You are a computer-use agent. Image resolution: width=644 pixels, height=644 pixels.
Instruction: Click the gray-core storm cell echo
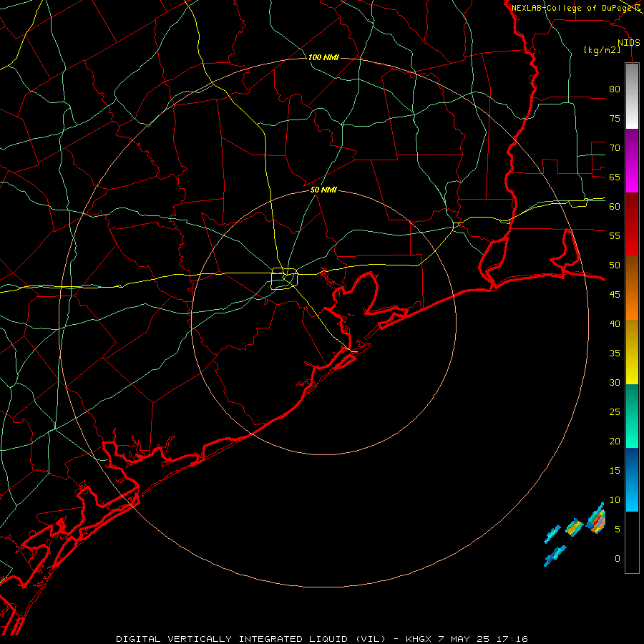click(597, 519)
